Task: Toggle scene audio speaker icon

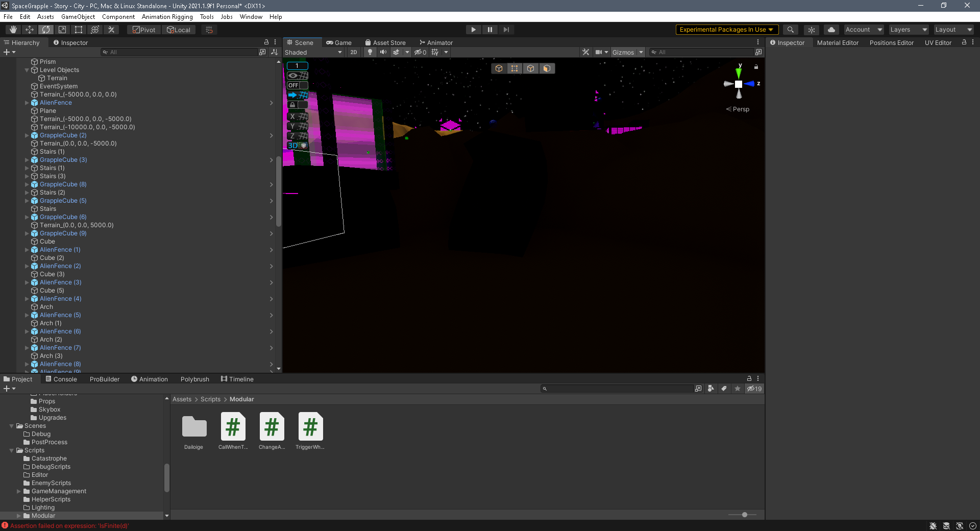Action: 383,52
